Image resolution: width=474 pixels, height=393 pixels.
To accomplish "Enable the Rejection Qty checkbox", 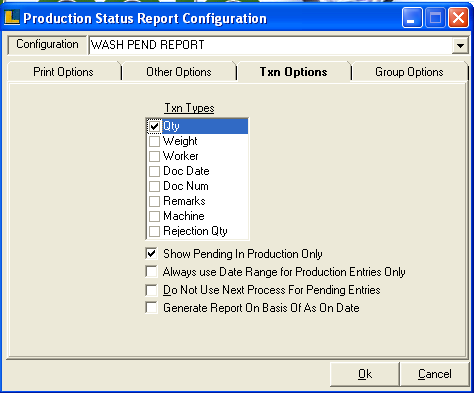I will tap(154, 231).
